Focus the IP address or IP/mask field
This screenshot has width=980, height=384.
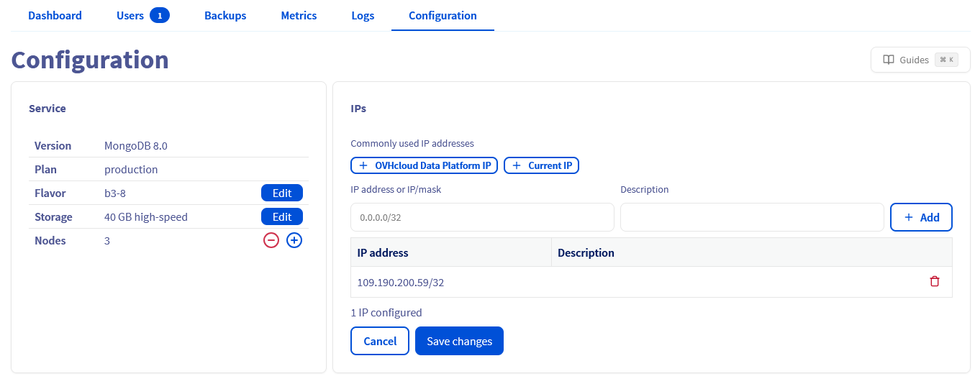coord(482,217)
